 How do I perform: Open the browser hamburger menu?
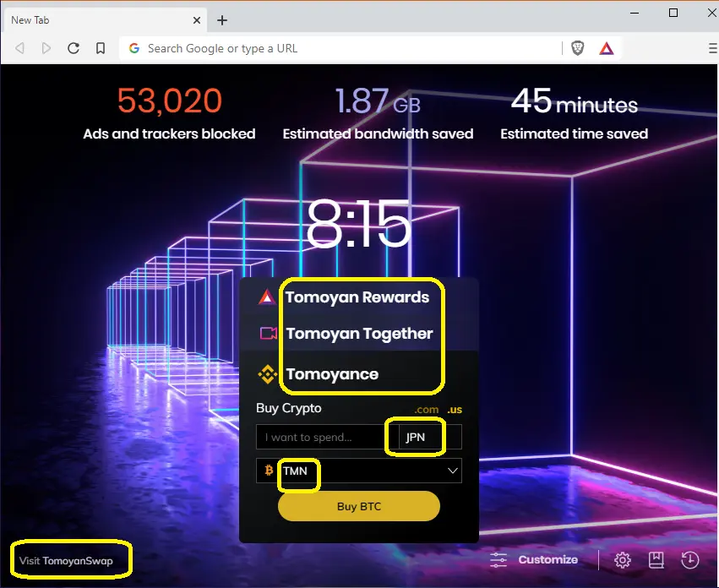(712, 48)
